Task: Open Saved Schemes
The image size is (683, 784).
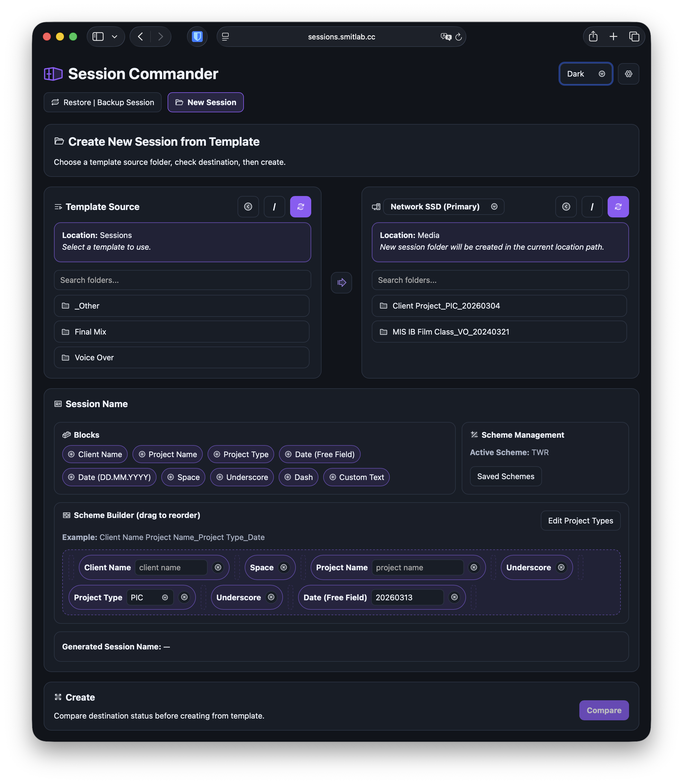Action: tap(506, 476)
